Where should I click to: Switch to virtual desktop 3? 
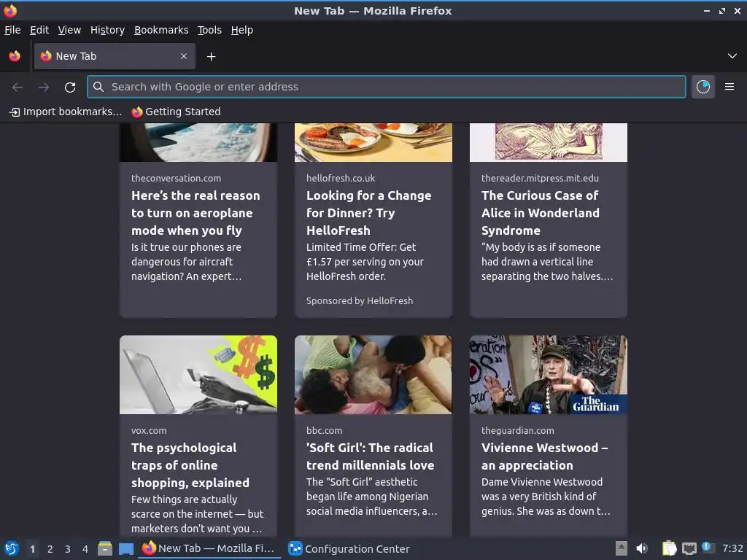68,549
